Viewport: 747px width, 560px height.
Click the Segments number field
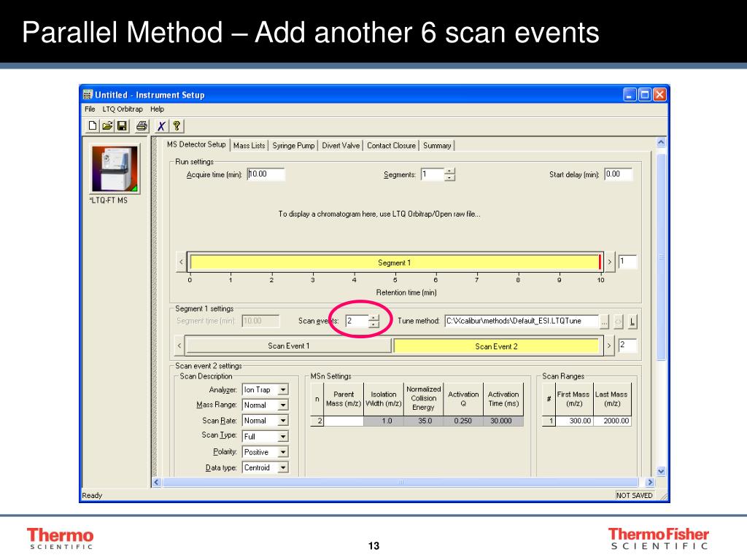click(432, 174)
